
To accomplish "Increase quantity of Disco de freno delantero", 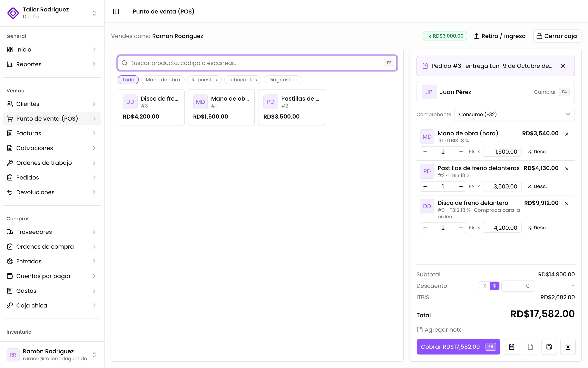I will [461, 228].
